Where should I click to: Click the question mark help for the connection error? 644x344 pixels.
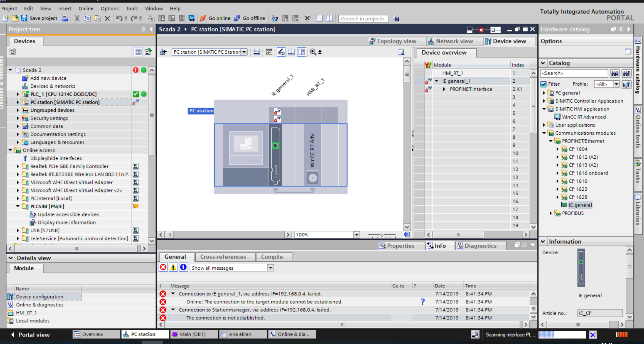422,302
